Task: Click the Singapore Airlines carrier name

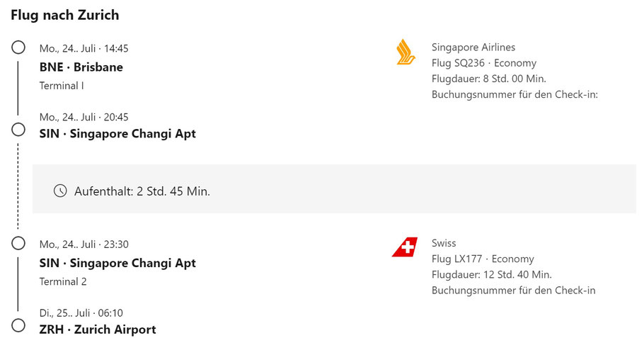Action: 473,47
